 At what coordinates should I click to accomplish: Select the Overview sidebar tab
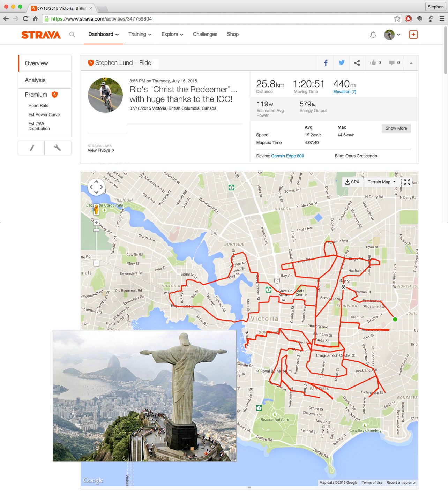[45, 63]
